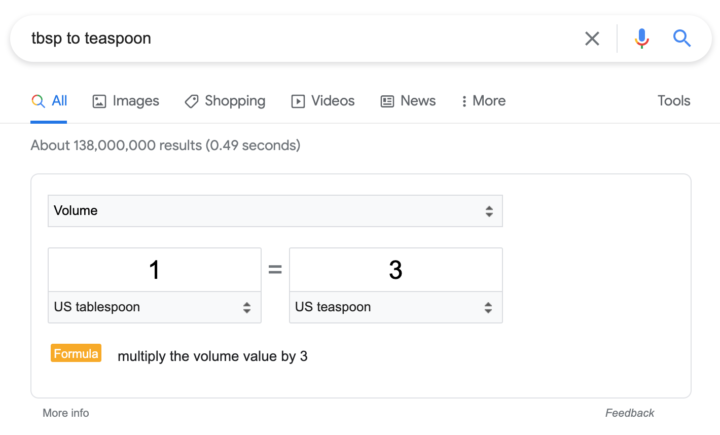Click the three-dot More icon

[464, 101]
